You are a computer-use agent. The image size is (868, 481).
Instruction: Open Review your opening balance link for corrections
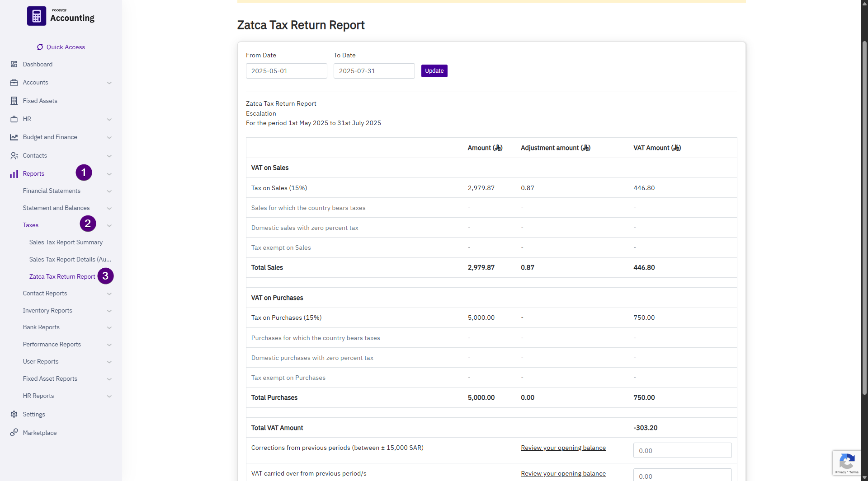pyautogui.click(x=563, y=448)
